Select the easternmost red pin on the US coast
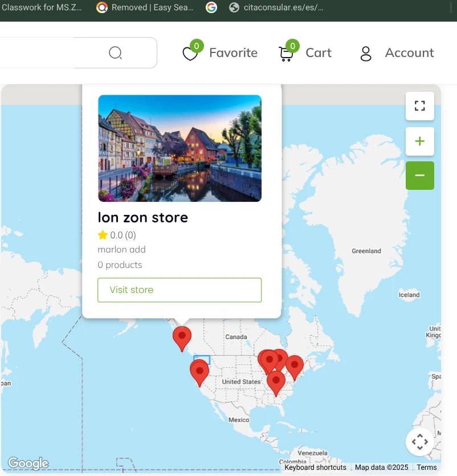Screen dimensions: 457x476 coord(295,365)
